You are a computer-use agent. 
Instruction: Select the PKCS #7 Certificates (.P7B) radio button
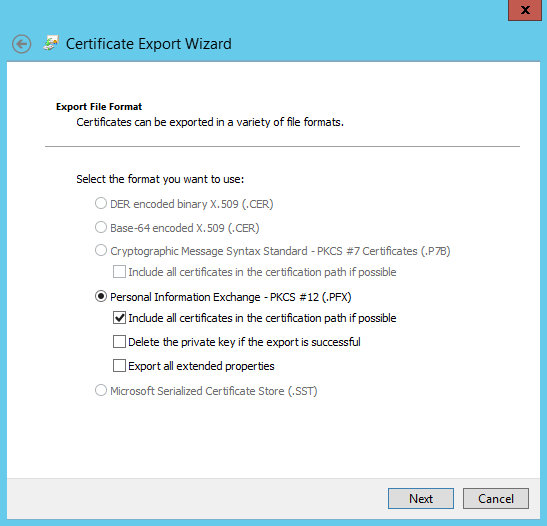[101, 250]
